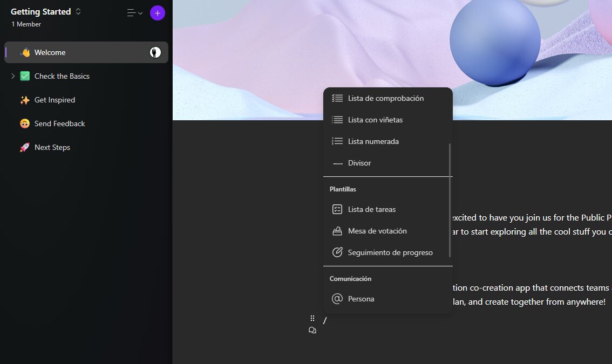Open the 1 Member link
The image size is (612, 364).
[26, 24]
